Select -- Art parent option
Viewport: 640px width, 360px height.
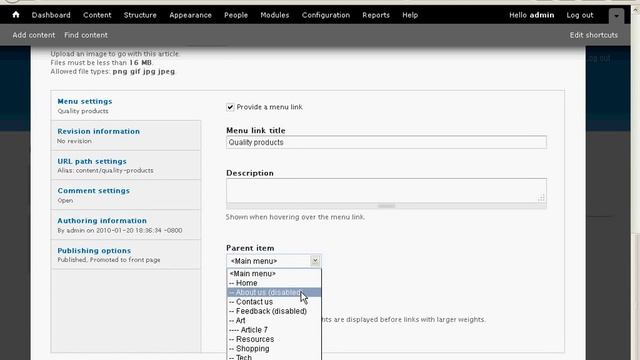point(274,320)
